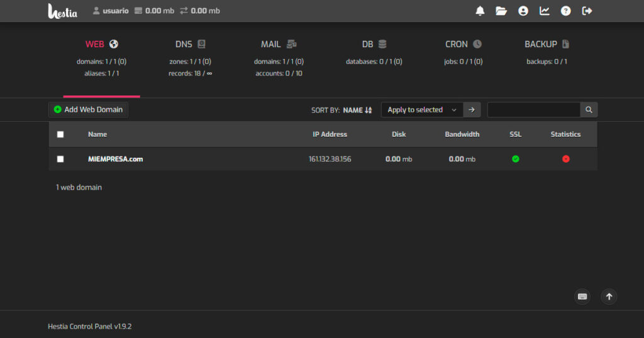Open the user account profile icon
This screenshot has width=644, height=338.
523,11
